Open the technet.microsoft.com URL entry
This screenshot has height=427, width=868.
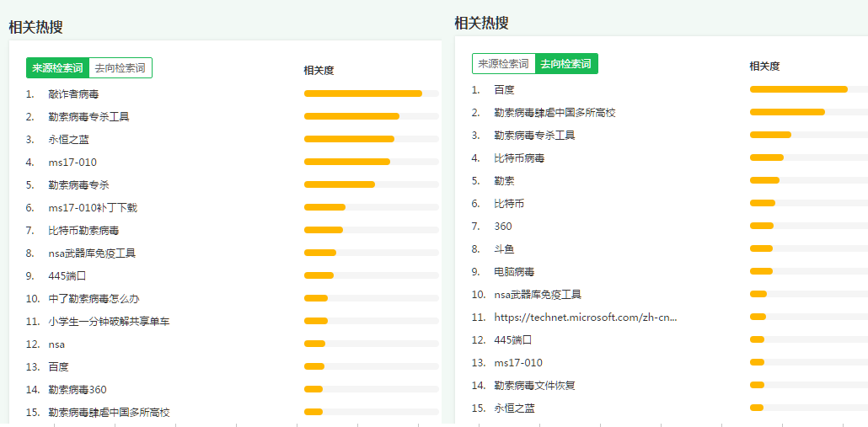point(585,317)
